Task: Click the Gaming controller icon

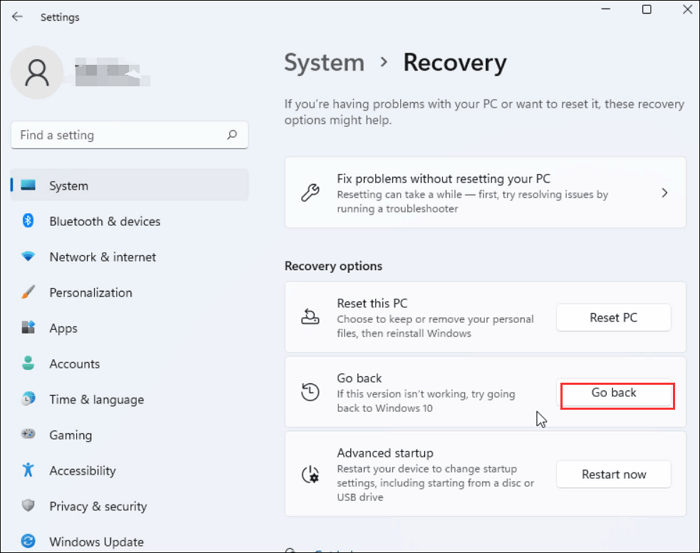Action: [29, 435]
